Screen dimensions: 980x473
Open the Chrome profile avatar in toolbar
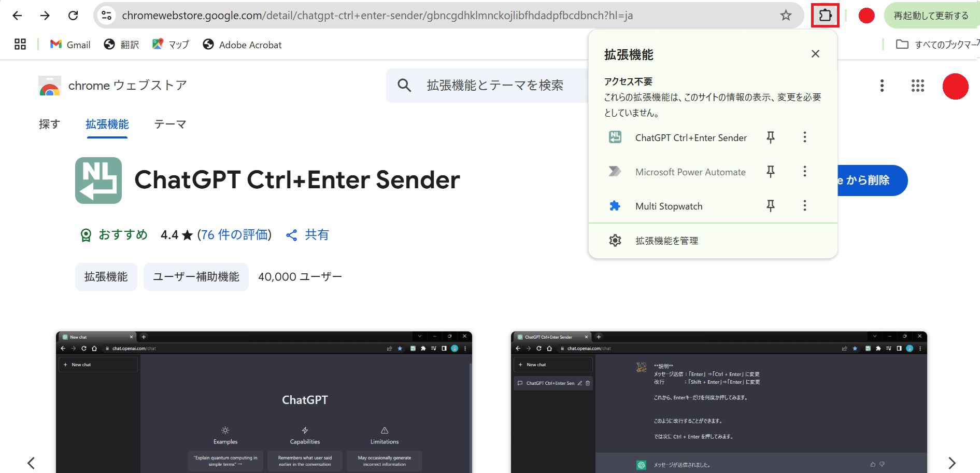[x=867, y=16]
